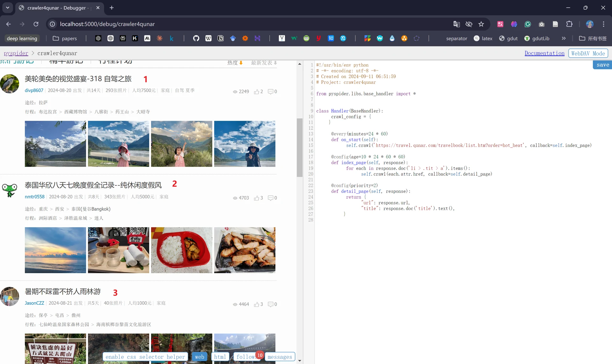Expand the hidden bookmarks chevron
This screenshot has width=612, height=364.
click(x=564, y=38)
